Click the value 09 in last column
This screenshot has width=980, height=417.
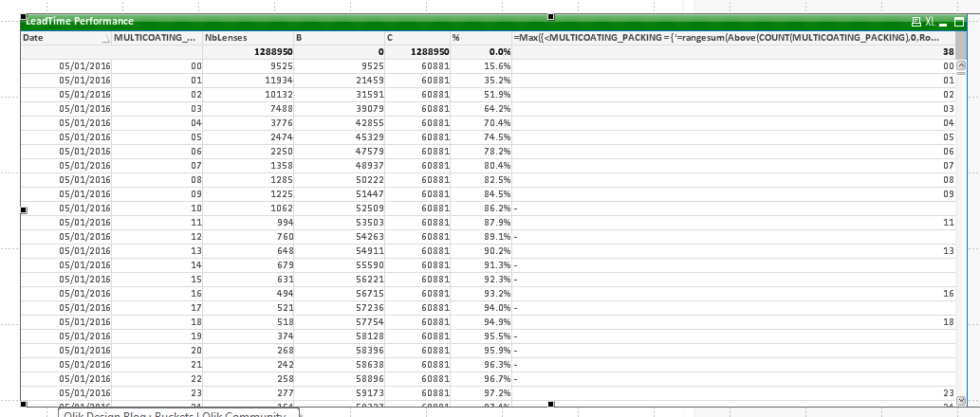(x=949, y=194)
